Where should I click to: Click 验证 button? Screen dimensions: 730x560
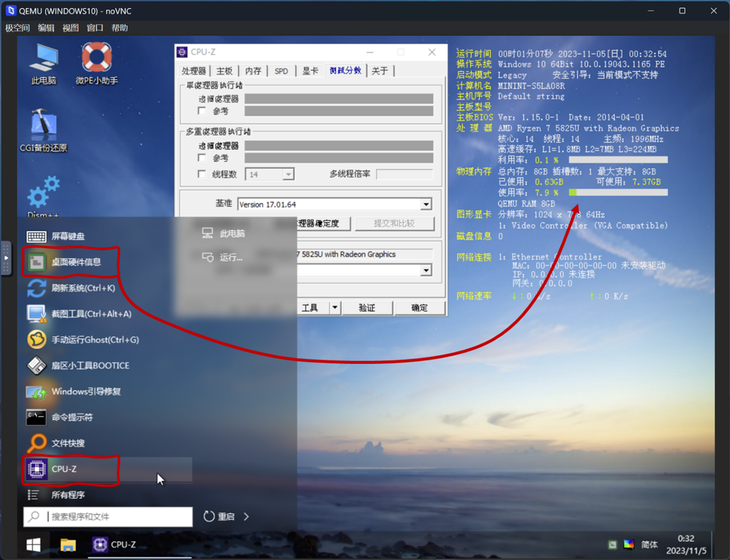tap(367, 308)
